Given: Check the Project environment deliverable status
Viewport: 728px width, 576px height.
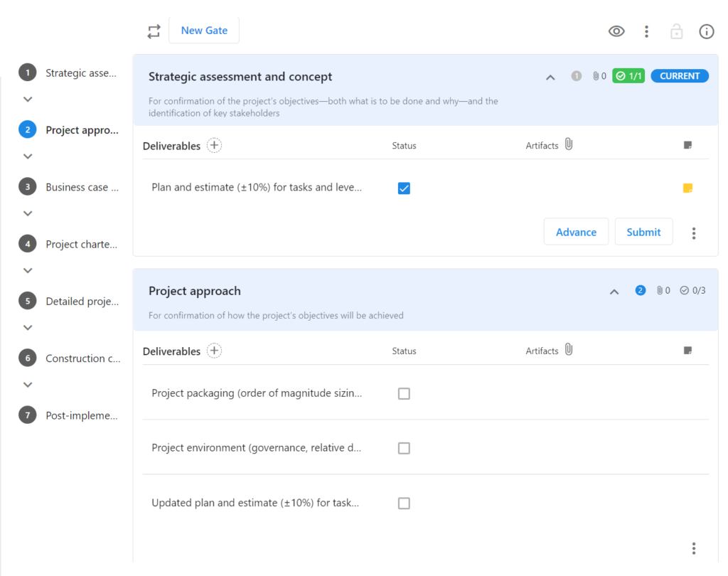Looking at the screenshot, I should click(404, 448).
